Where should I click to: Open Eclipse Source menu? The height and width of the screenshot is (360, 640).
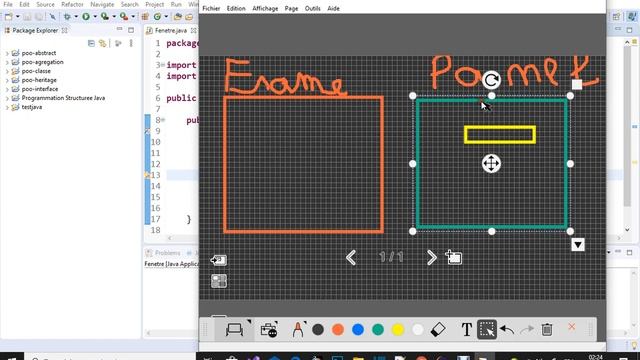[45, 4]
